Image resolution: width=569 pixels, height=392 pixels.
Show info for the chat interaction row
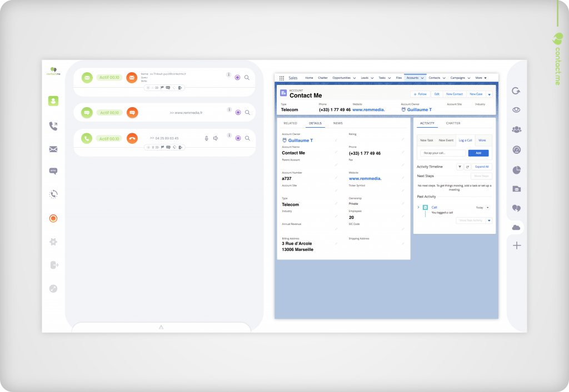(229, 109)
